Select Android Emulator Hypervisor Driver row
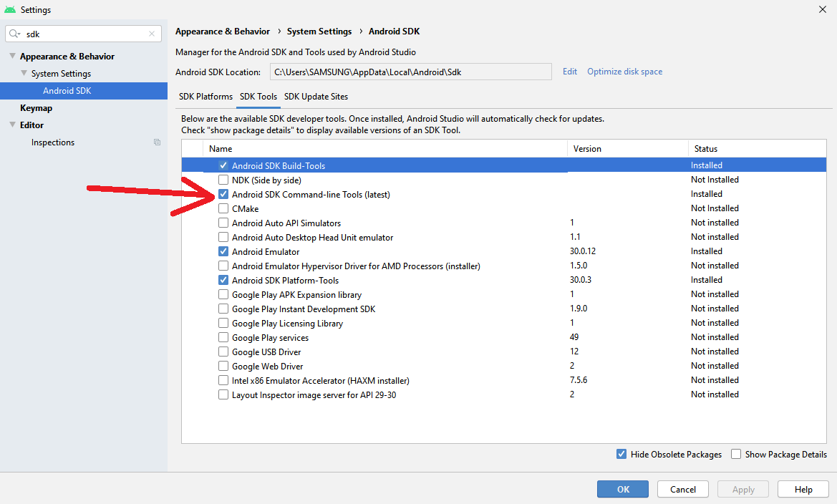Screen dimensions: 837x504 [x=504, y=266]
